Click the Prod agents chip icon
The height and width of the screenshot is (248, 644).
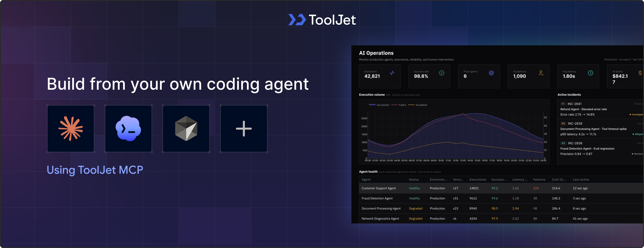(491, 73)
